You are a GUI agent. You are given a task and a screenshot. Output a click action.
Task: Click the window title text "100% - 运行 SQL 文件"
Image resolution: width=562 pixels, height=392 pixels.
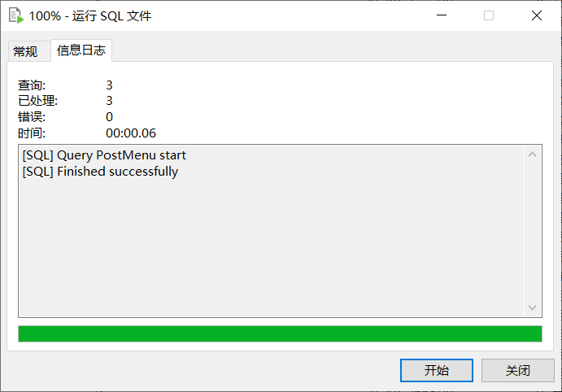90,16
